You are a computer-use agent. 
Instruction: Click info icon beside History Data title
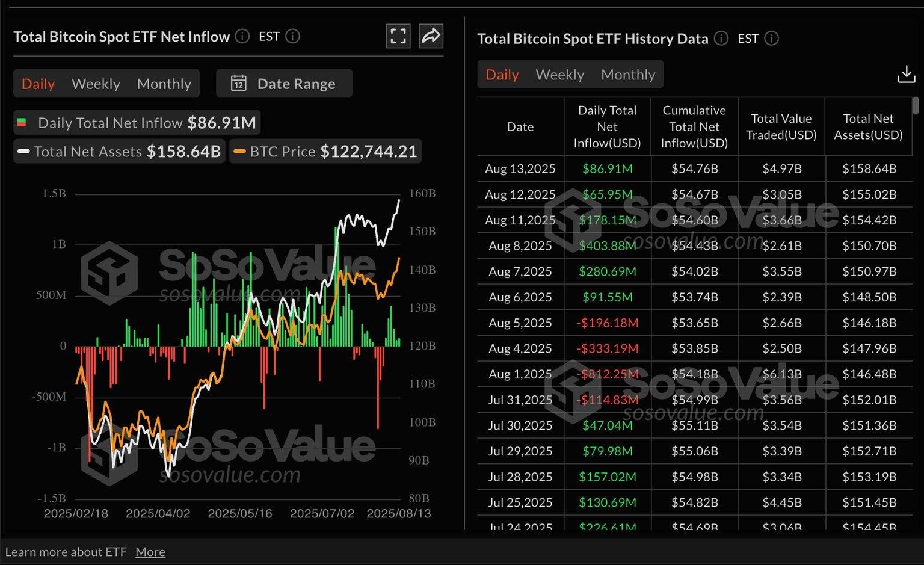(721, 39)
